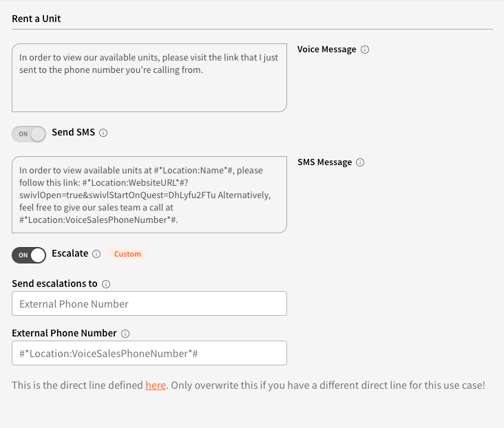Click the Voice Message label
This screenshot has width=504, height=428.
327,49
